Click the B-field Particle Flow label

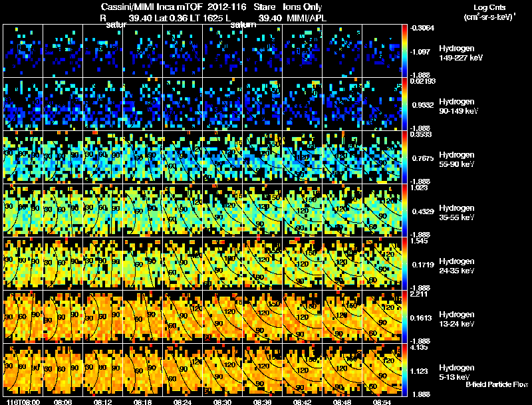[497, 384]
